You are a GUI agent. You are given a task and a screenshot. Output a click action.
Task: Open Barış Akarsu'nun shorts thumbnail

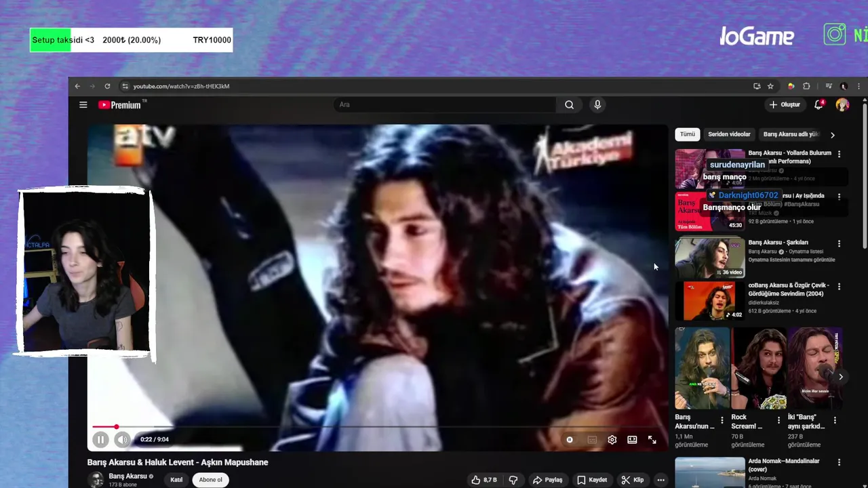703,368
